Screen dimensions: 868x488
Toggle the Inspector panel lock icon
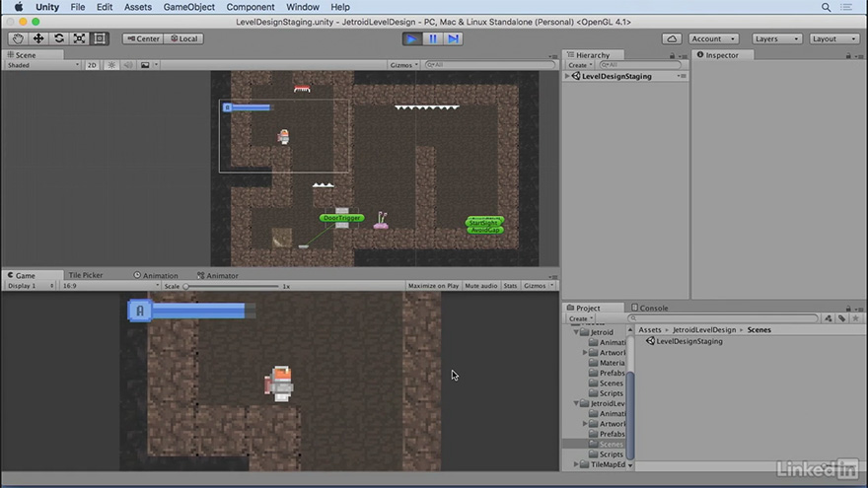(x=848, y=56)
